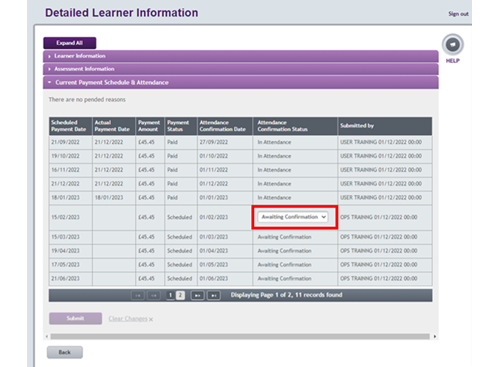The image size is (500, 367).
Task: Click attendance confirmation date 01/02/2023
Action: tap(214, 217)
